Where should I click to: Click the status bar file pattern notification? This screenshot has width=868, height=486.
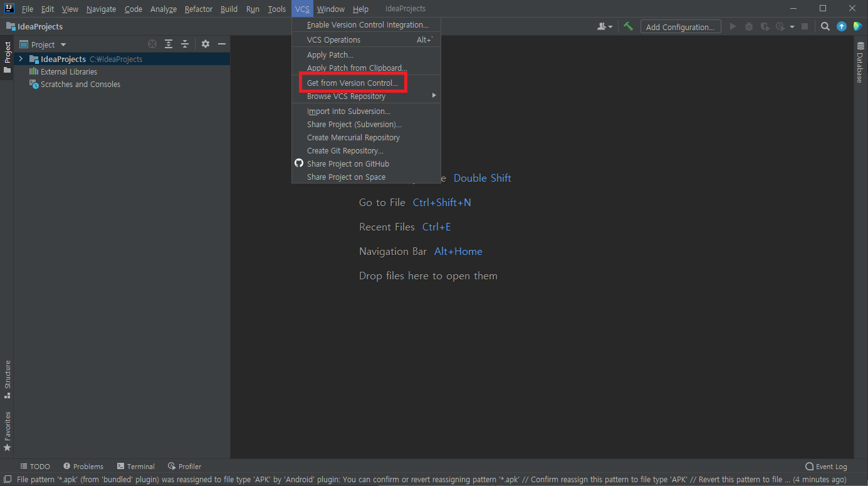(x=431, y=480)
